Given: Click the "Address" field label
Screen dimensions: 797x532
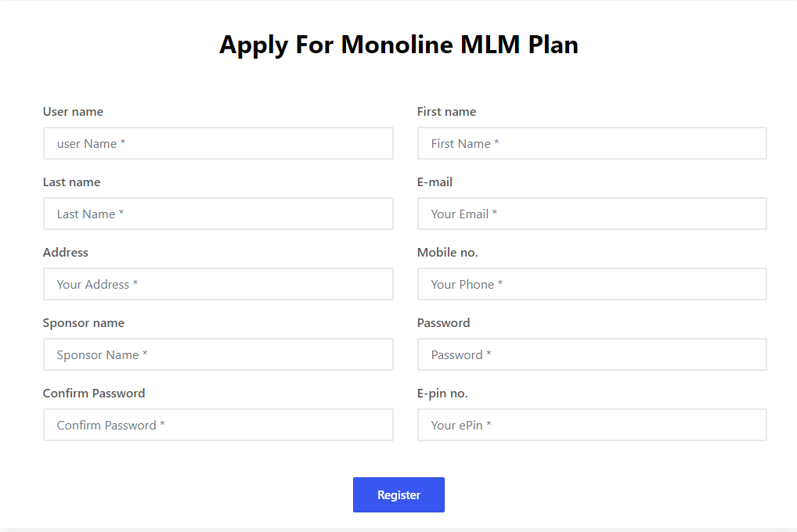Looking at the screenshot, I should (66, 253).
